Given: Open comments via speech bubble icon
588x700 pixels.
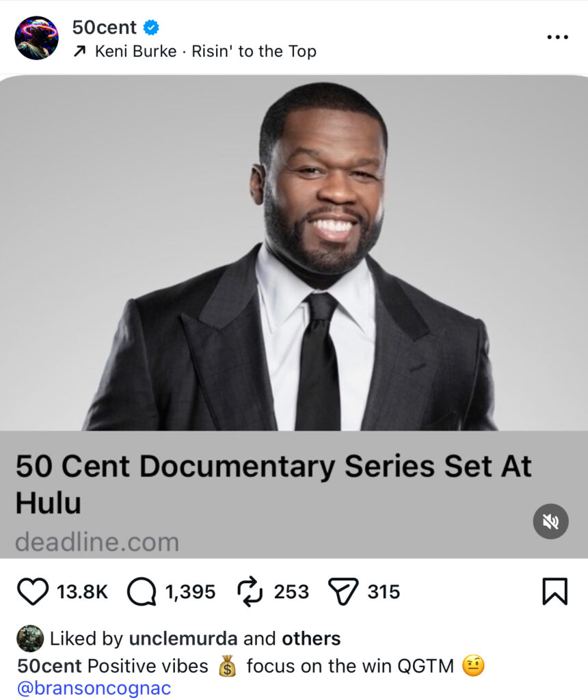Looking at the screenshot, I should pos(142,591).
